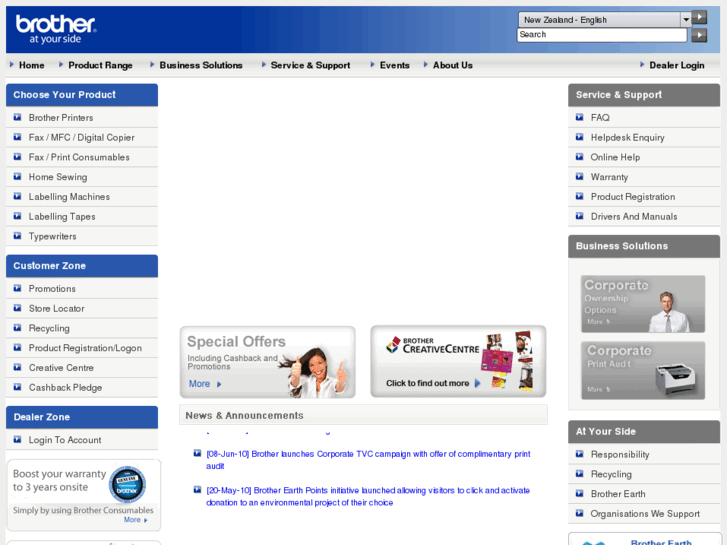Open the Product Registration support link

tap(633, 197)
